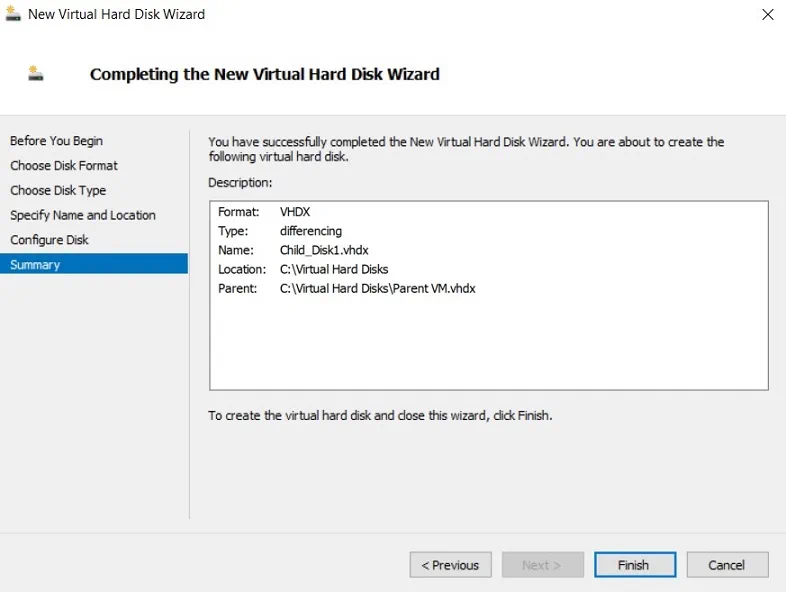Click the greyed-out Next button
The width and height of the screenshot is (786, 592).
click(x=541, y=565)
